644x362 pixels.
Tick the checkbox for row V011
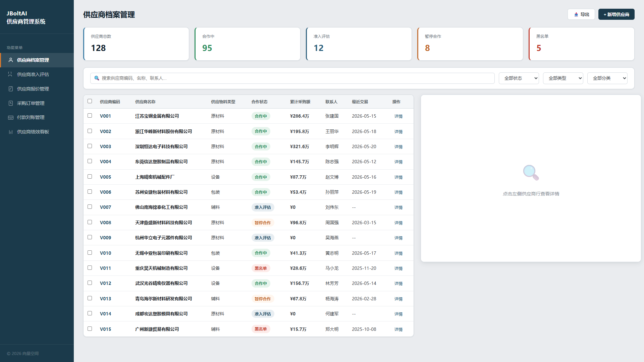tap(90, 268)
